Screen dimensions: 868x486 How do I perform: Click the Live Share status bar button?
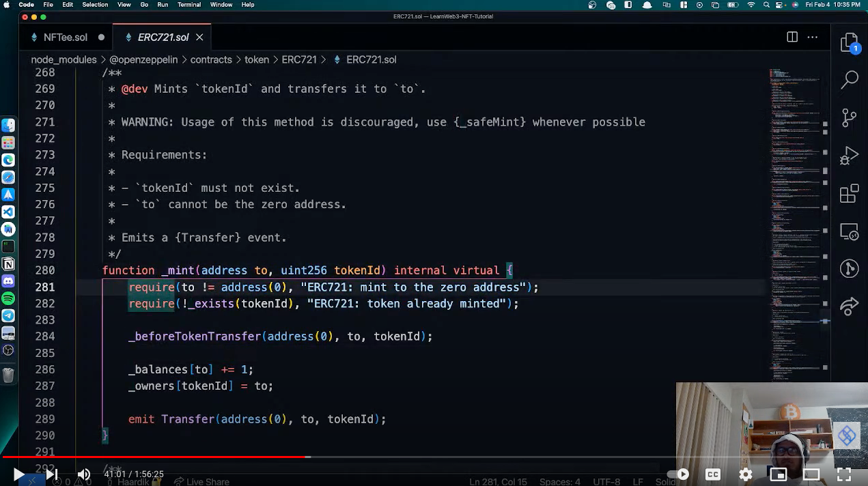pos(201,481)
